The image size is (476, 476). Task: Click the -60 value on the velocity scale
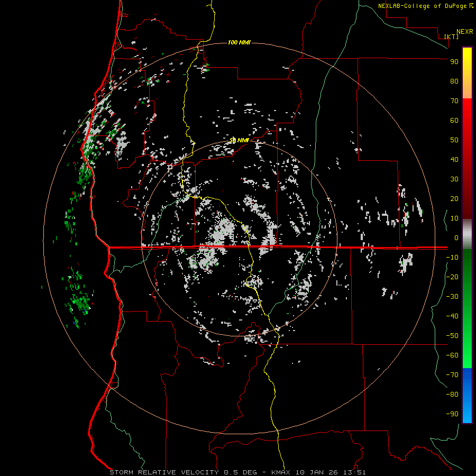[x=452, y=355]
